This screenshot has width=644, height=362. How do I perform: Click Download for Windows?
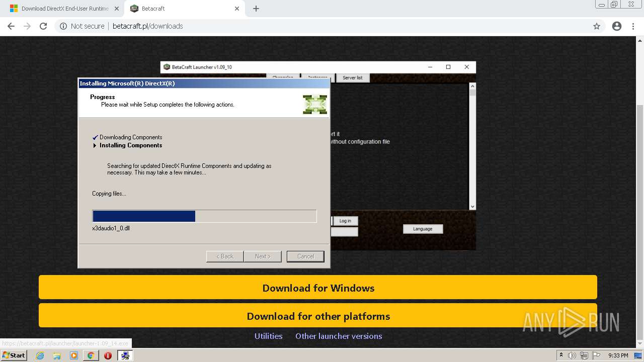[318, 288]
